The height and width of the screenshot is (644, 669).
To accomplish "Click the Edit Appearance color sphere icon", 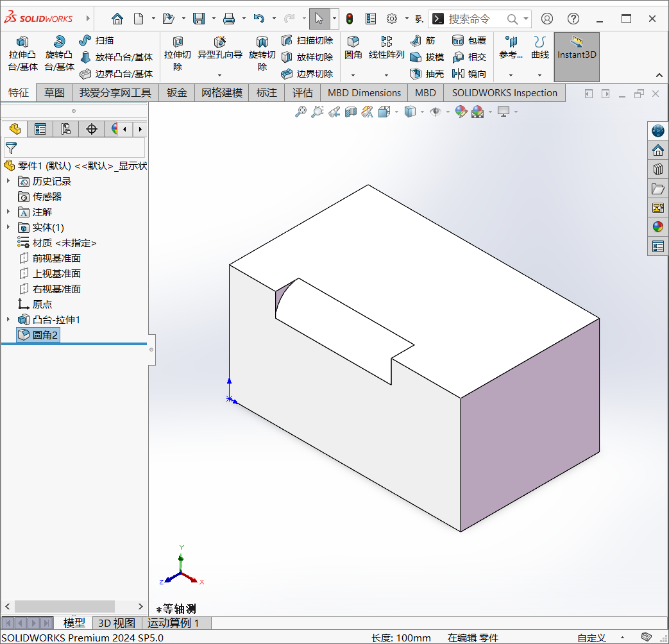I will pos(461,112).
